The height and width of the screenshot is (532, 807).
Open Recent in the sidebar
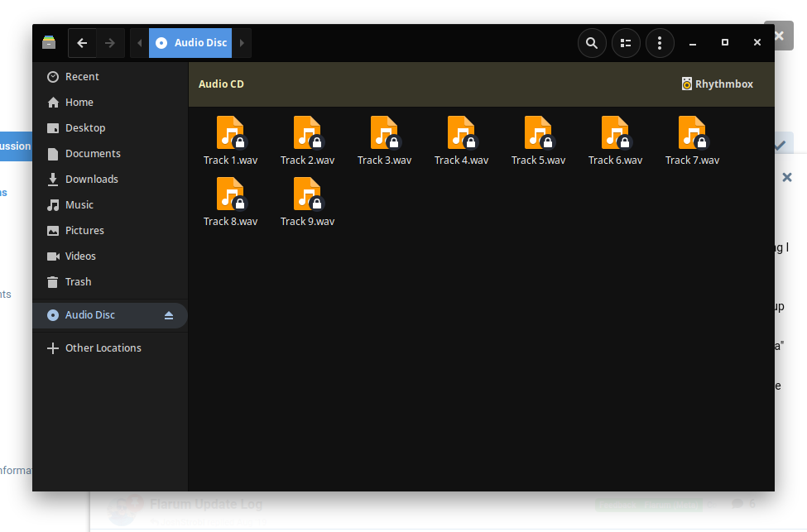81,77
